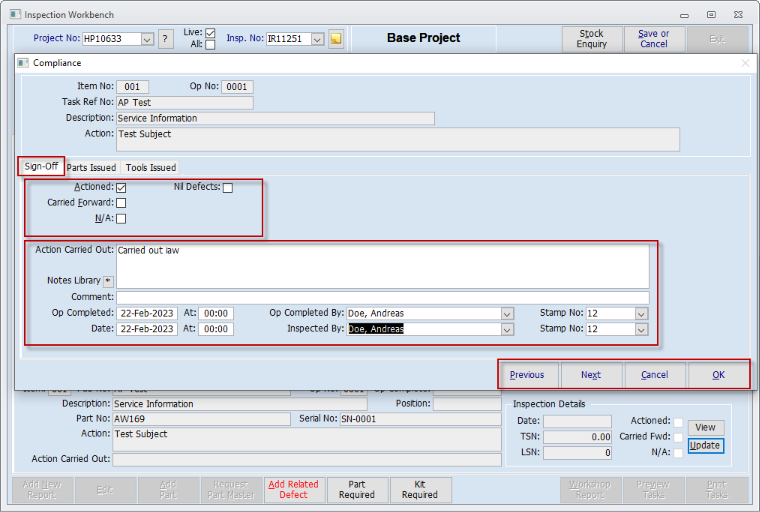The image size is (760, 512).
Task: Open the Inspected By Stamp No dropdown
Action: click(x=641, y=329)
